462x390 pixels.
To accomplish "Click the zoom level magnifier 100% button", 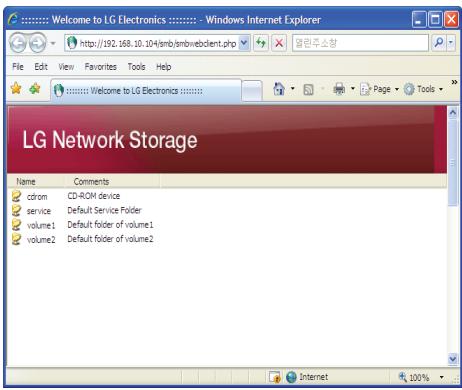I will coord(414,377).
